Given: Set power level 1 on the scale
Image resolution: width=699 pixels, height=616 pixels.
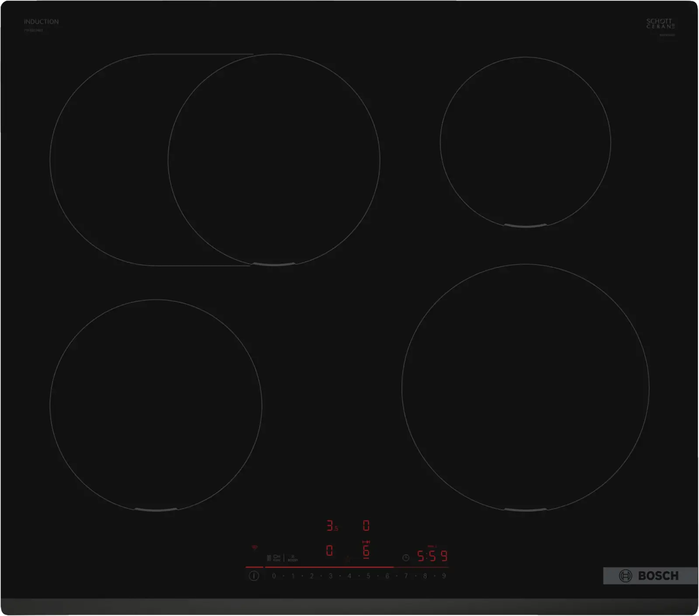Looking at the screenshot, I should tap(293, 576).
